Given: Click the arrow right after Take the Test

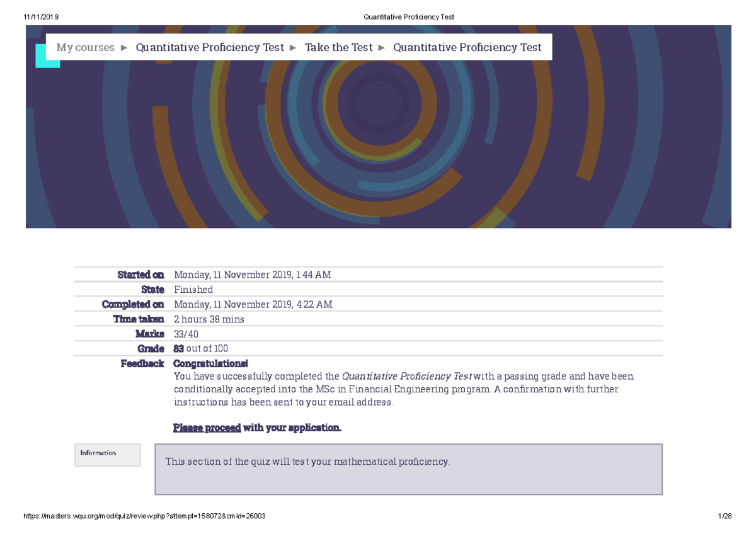Looking at the screenshot, I should tap(382, 48).
